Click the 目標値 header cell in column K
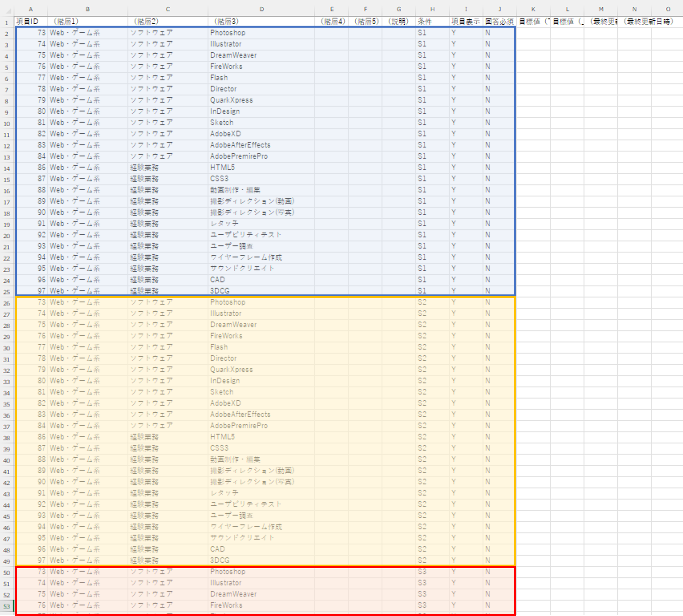Viewport: 683px width, 616px height. 533,22
